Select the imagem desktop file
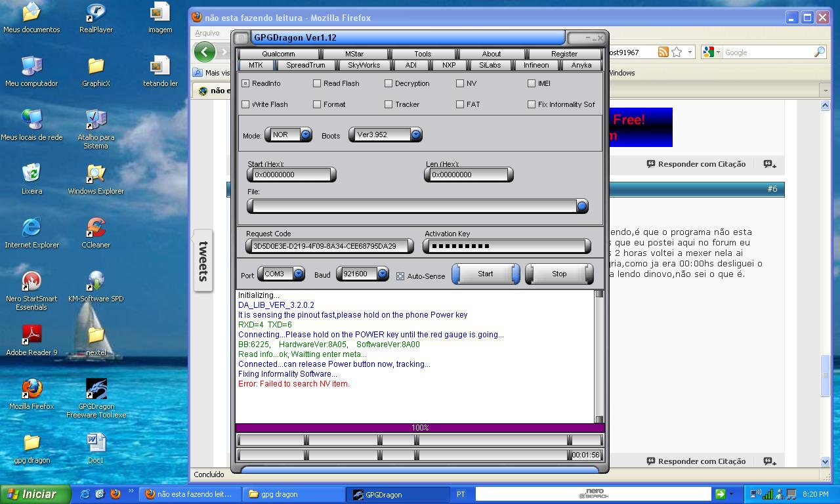This screenshot has width=840, height=504. pos(160,18)
